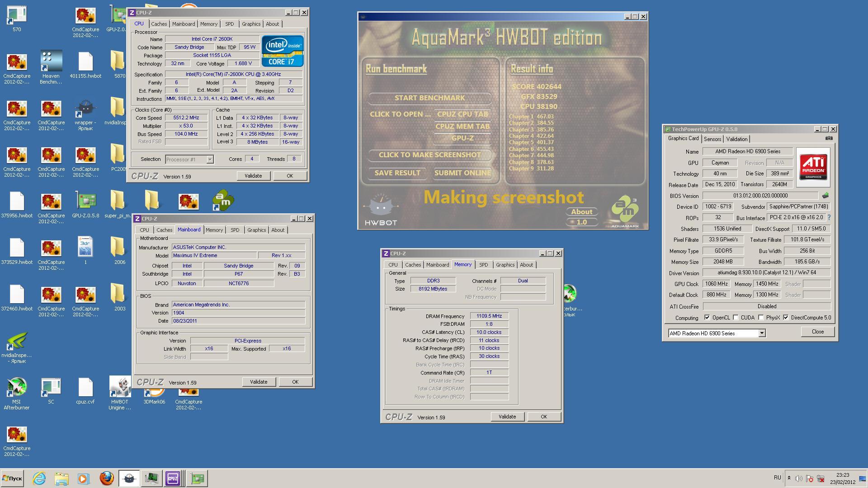868x488 pixels.
Task: Open the AMD Radeon HD 6900 Series dropdown
Action: pyautogui.click(x=717, y=333)
